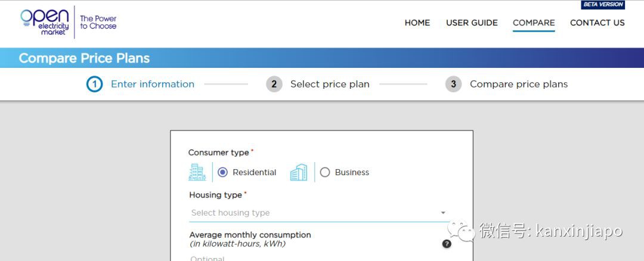Click the step 1 circle indicator
This screenshot has height=261, width=644.
click(94, 84)
